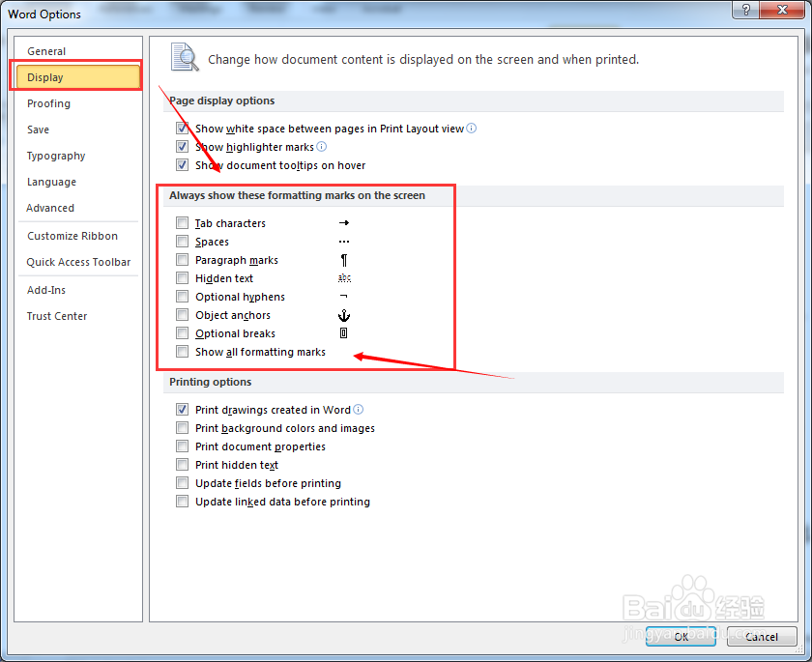Image resolution: width=812 pixels, height=662 pixels.
Task: Click the document magnifier display icon
Action: click(185, 57)
